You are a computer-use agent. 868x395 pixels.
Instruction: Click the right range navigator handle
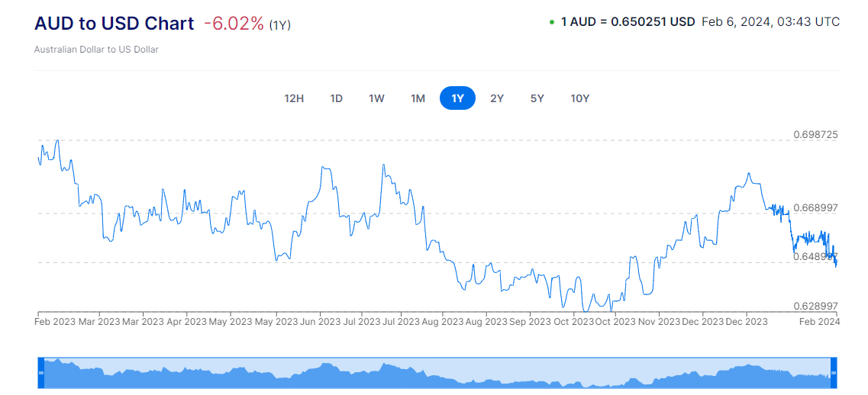[834, 373]
